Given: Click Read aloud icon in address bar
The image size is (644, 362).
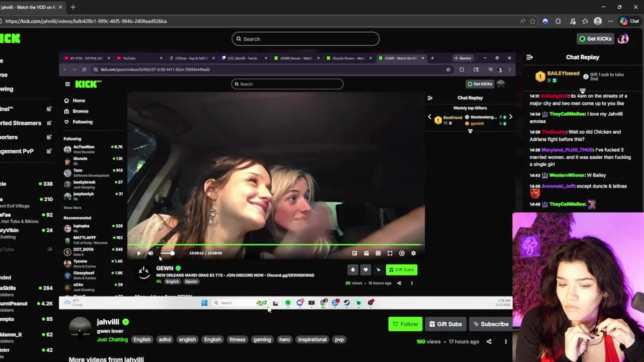Looking at the screenshot, I should (x=523, y=21).
